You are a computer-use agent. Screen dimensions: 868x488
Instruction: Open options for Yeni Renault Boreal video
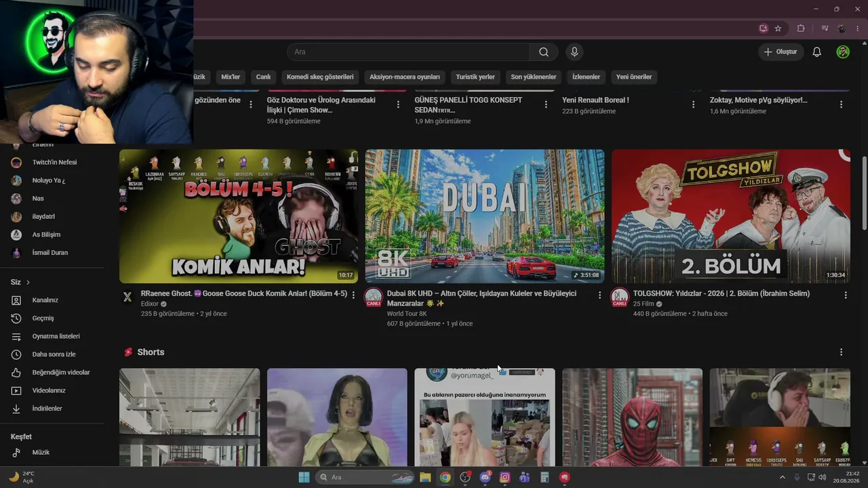(x=693, y=104)
